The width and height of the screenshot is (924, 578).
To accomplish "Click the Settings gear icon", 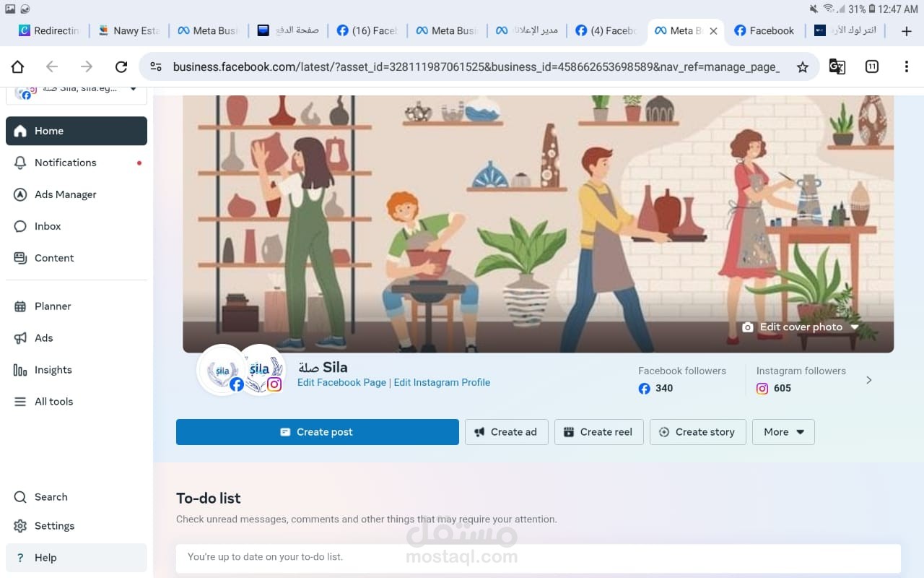I will [x=20, y=526].
